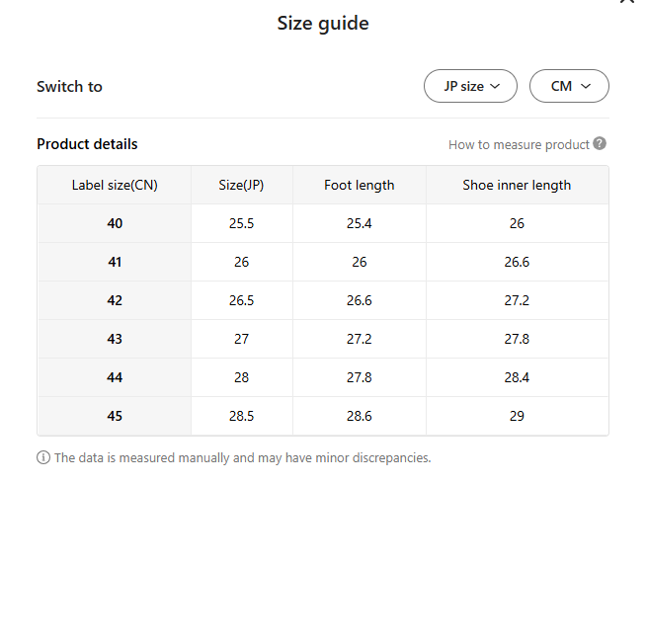Select the label size 43 row
This screenshot has width=646, height=644.
click(115, 339)
